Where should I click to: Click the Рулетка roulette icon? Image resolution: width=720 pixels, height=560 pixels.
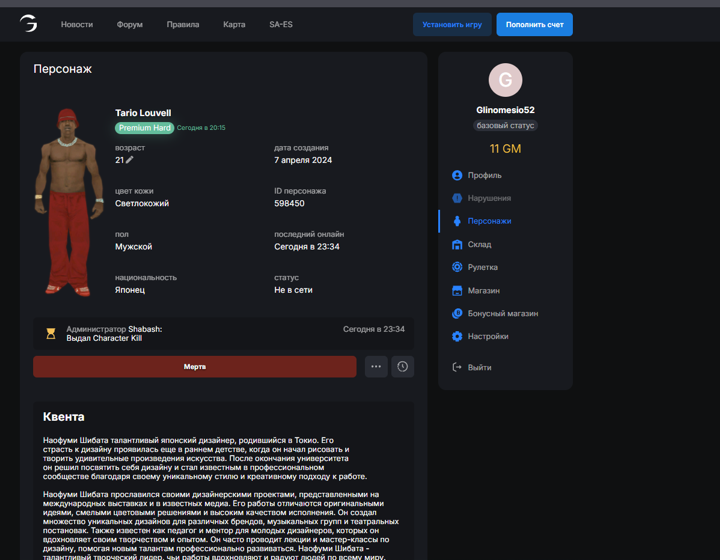tap(457, 267)
